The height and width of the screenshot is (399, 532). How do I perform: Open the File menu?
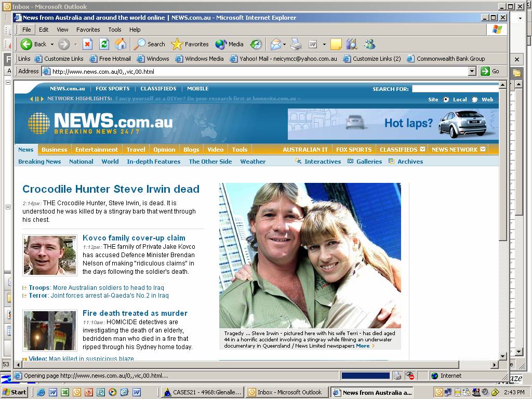coord(26,30)
